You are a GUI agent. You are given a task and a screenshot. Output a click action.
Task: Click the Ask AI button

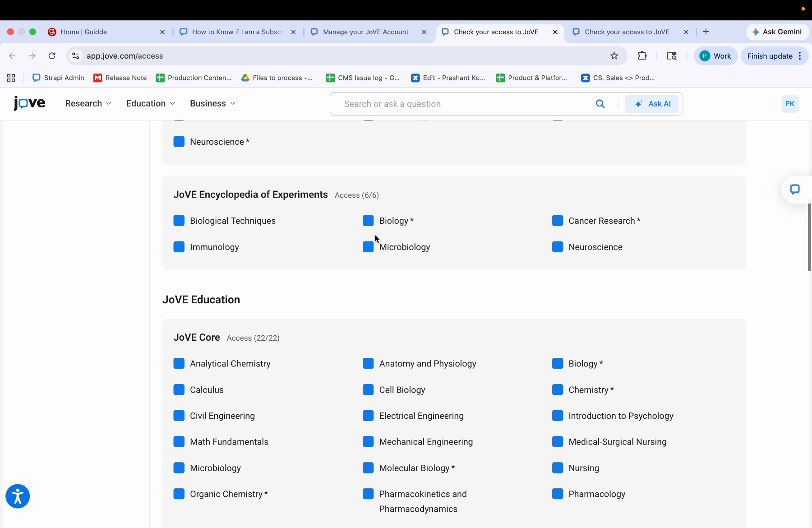[x=652, y=104]
